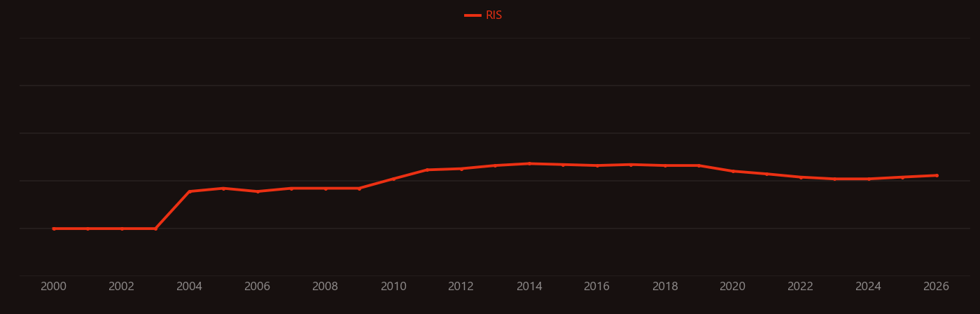Click the 2008 x-axis label

point(325,287)
